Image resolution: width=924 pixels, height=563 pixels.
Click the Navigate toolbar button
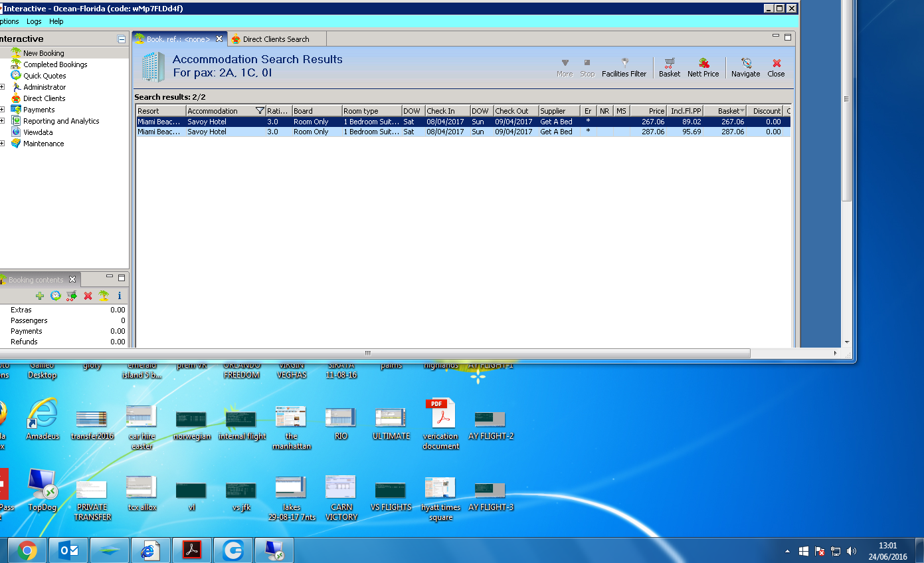[745, 68]
